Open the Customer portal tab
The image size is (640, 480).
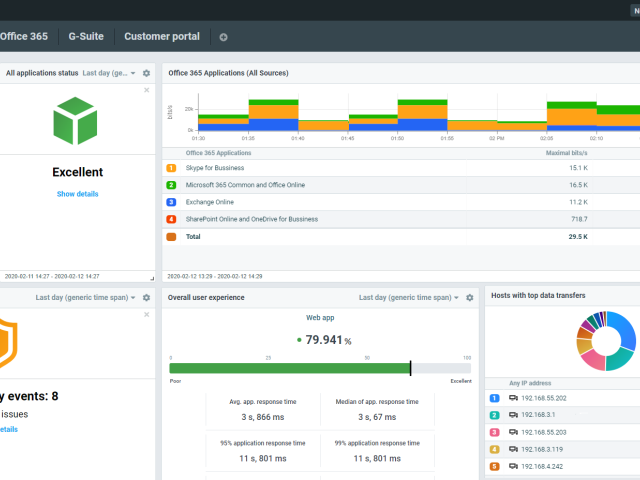pyautogui.click(x=162, y=37)
